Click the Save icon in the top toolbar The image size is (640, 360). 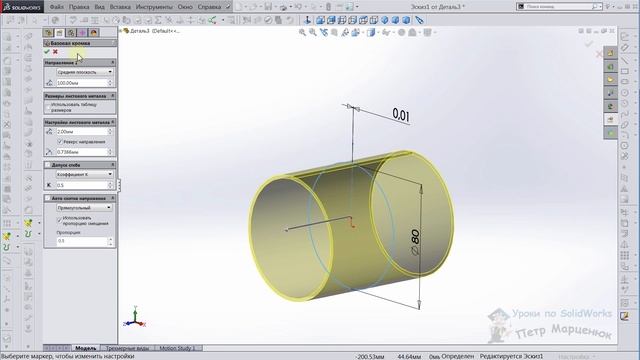268,7
